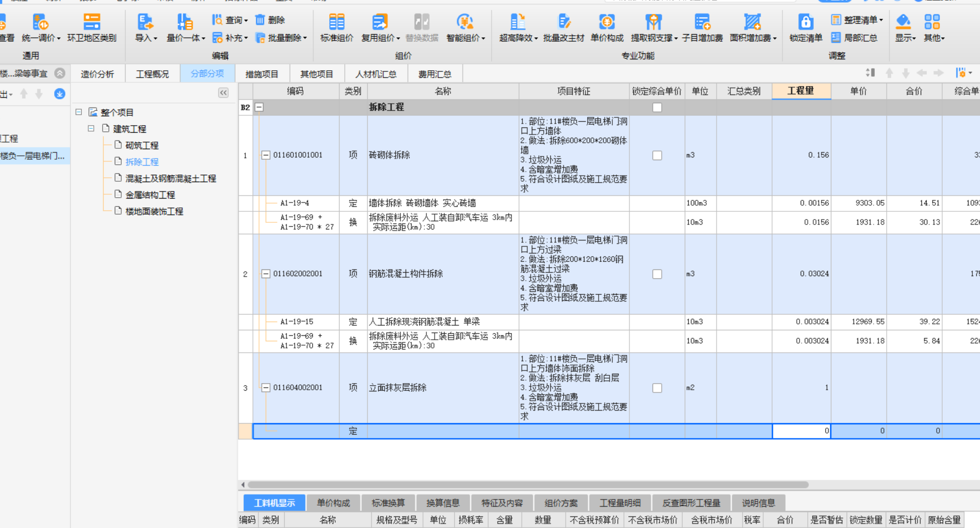Toggle lock checkbox in 拆除工程 header row

[657, 108]
